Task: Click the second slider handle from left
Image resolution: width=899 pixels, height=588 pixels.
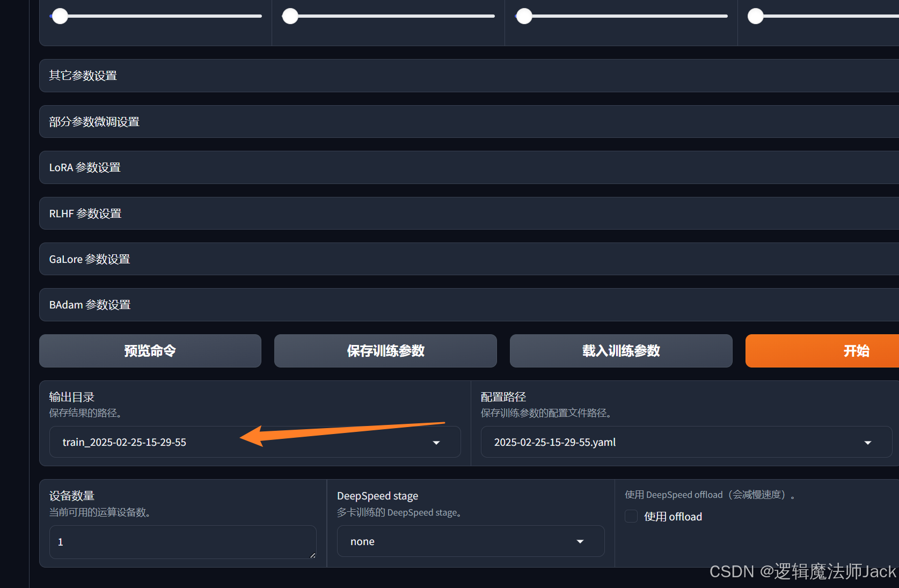Action: click(x=290, y=16)
